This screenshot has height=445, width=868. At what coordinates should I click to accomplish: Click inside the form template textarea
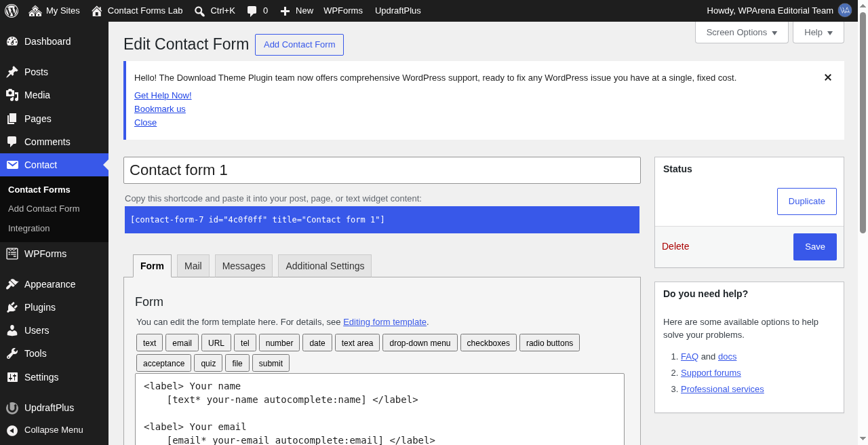380,409
